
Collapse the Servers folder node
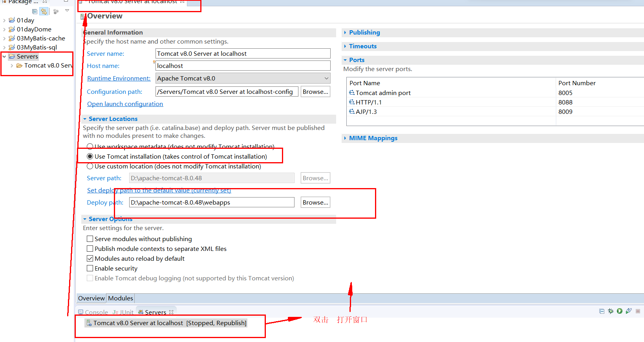tap(4, 57)
